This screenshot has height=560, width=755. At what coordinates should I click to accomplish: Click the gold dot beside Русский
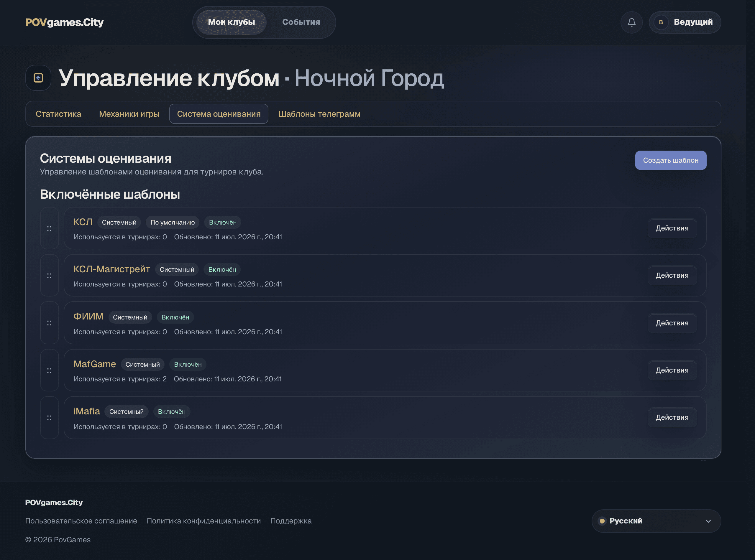coord(602,521)
